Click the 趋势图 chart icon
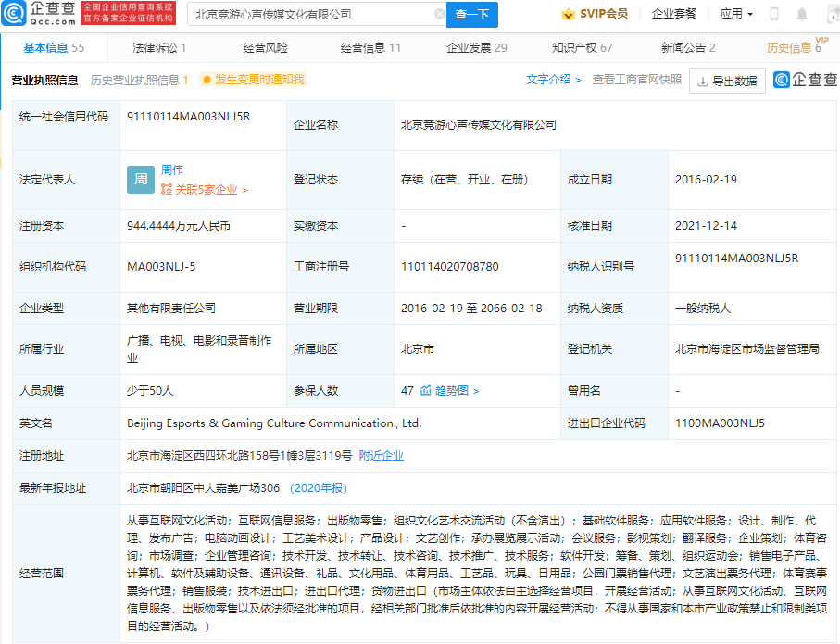This screenshot has width=840, height=644. 426,391
